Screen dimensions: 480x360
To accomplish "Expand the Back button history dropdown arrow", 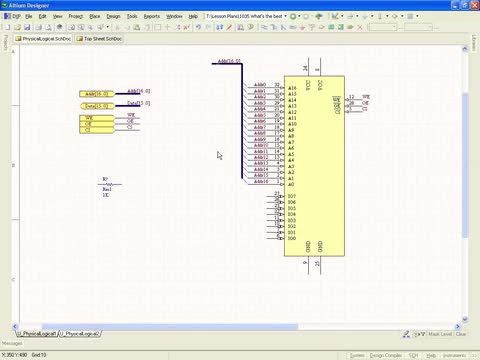I will tap(299, 16).
